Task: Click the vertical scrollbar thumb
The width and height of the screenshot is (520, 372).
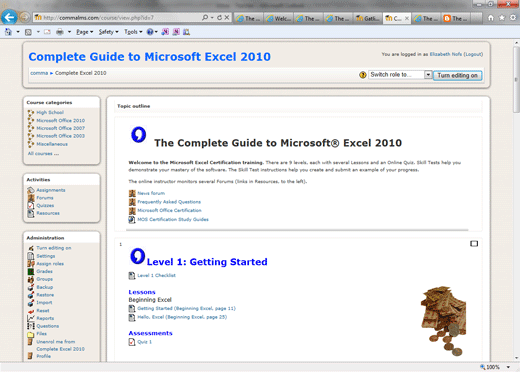Action: (x=516, y=79)
